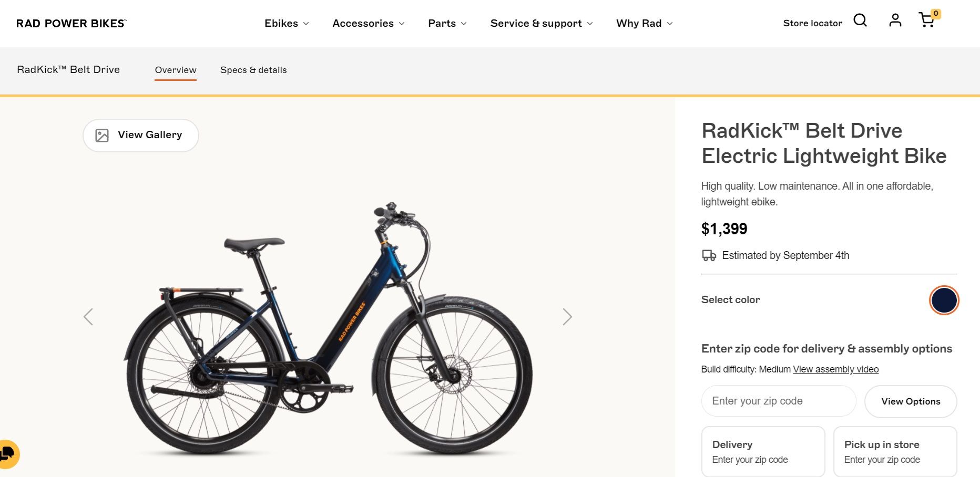Expand the Ebikes dropdown menu

tap(287, 23)
